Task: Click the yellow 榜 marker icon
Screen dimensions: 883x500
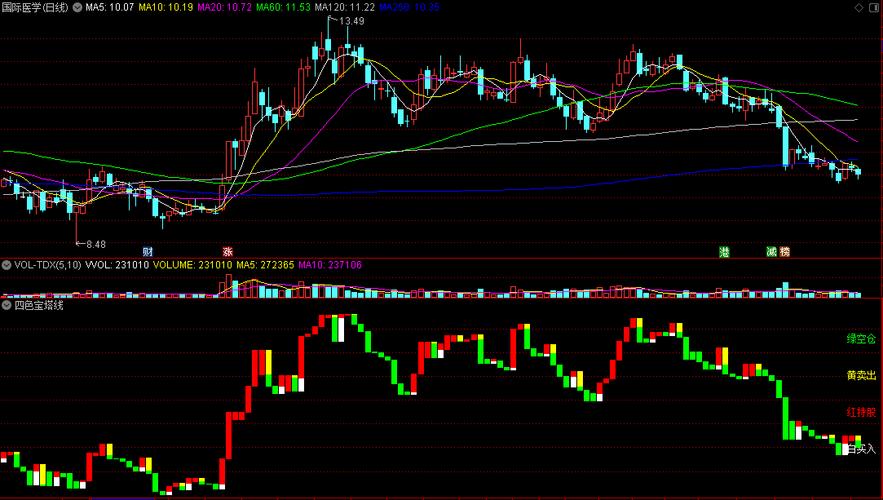Action: click(785, 251)
